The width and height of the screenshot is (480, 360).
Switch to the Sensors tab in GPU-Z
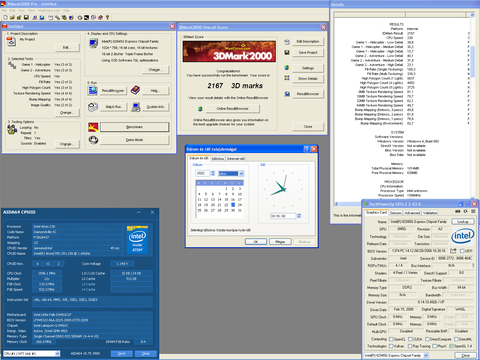coord(396,213)
